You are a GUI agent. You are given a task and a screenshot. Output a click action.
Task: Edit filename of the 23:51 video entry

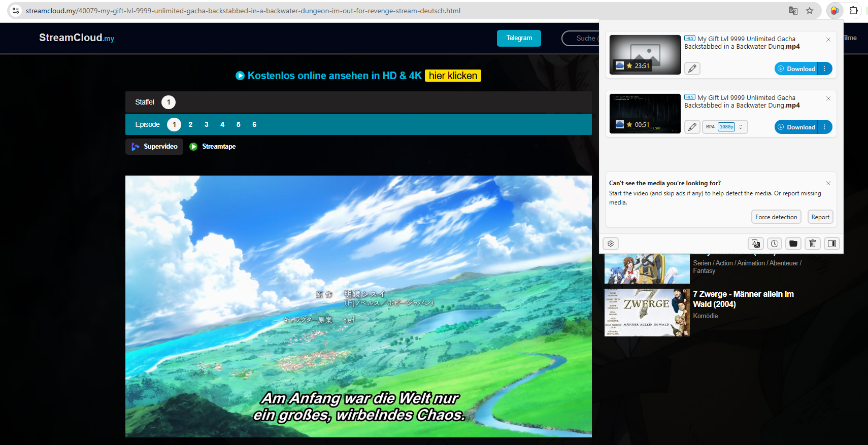click(692, 69)
